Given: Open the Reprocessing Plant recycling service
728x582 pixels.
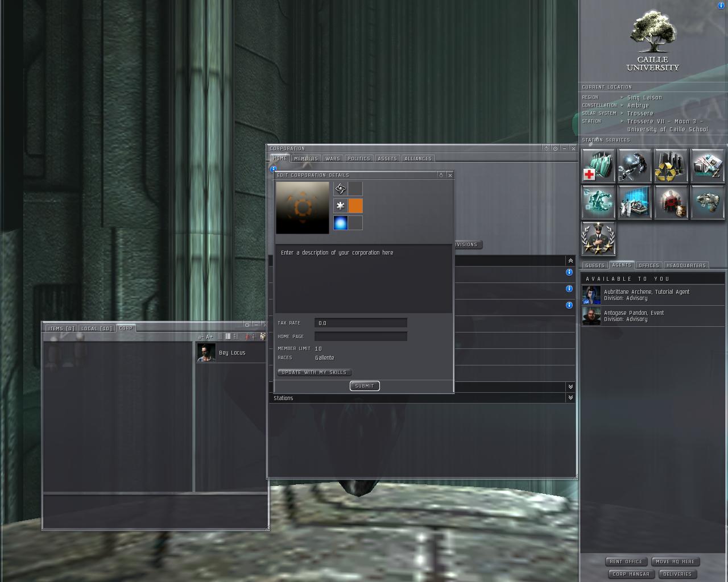Looking at the screenshot, I should point(671,166).
